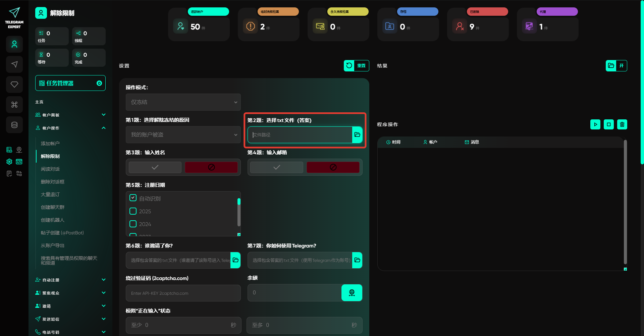Click the 至少 minimum seconds typing field
This screenshot has width=644, height=336.
tap(183, 325)
